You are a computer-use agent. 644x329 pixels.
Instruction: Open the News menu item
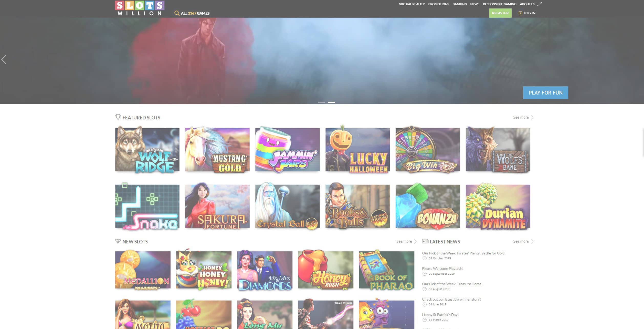[x=474, y=4]
